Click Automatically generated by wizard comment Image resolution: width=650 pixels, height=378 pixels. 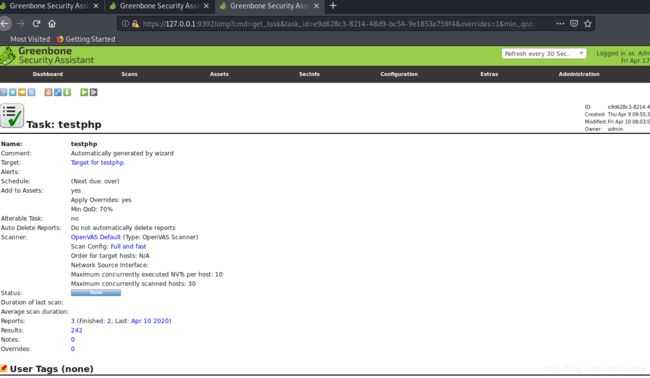(x=122, y=153)
